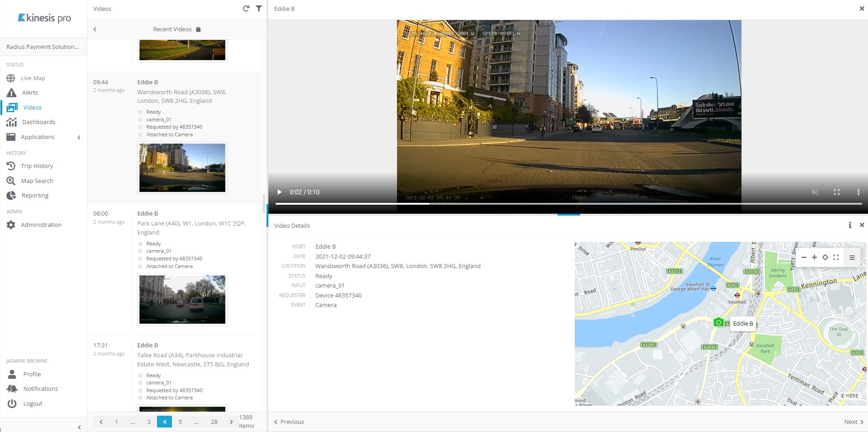Expand the Applications submenu arrow
Image resolution: width=868 pixels, height=432 pixels.
[79, 137]
